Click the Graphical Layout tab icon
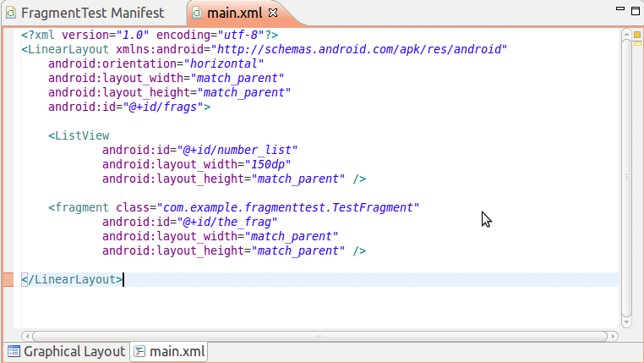644x363 pixels. pos(14,352)
